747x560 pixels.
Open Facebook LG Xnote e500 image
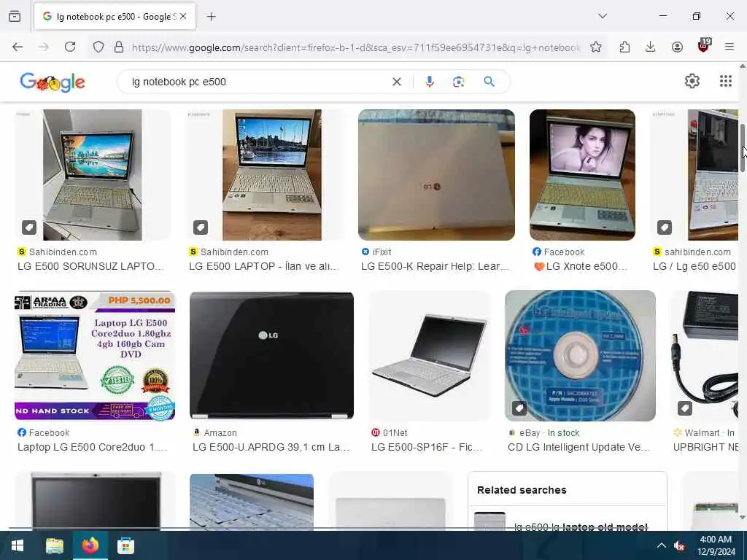(582, 175)
